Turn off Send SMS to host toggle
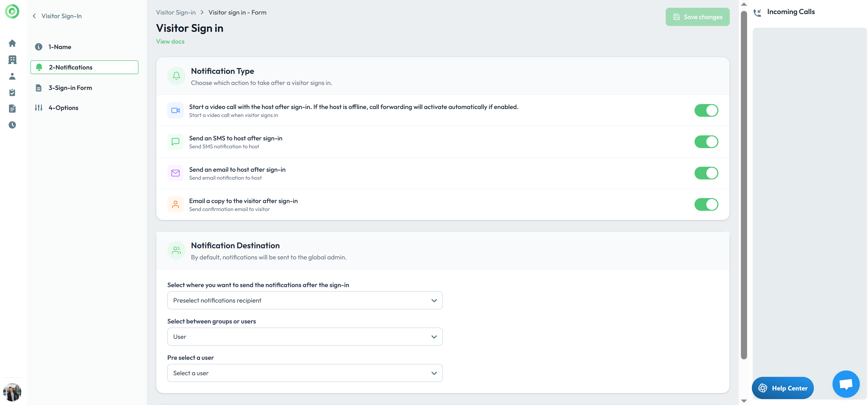 (x=706, y=142)
